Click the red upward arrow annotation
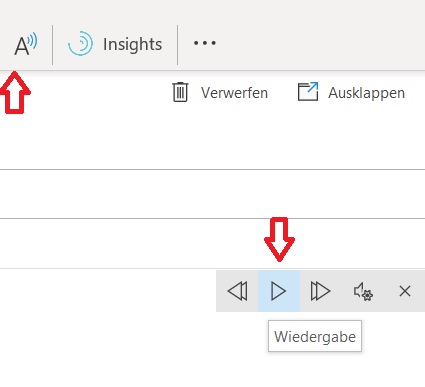The height and width of the screenshot is (387, 425). point(15,92)
